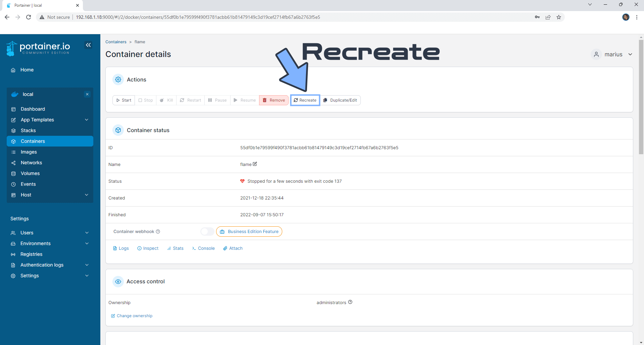
Task: Click Business Edition Feature badge
Action: click(x=249, y=231)
